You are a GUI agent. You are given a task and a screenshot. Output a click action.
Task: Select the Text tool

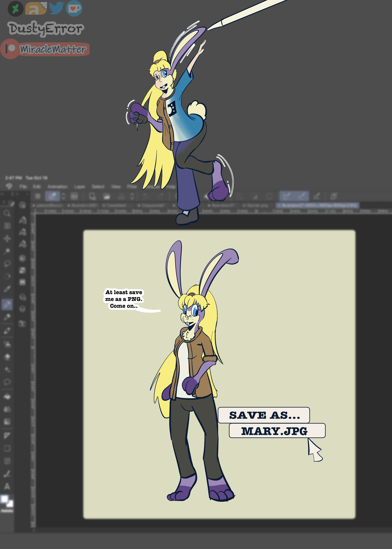pos(7,486)
